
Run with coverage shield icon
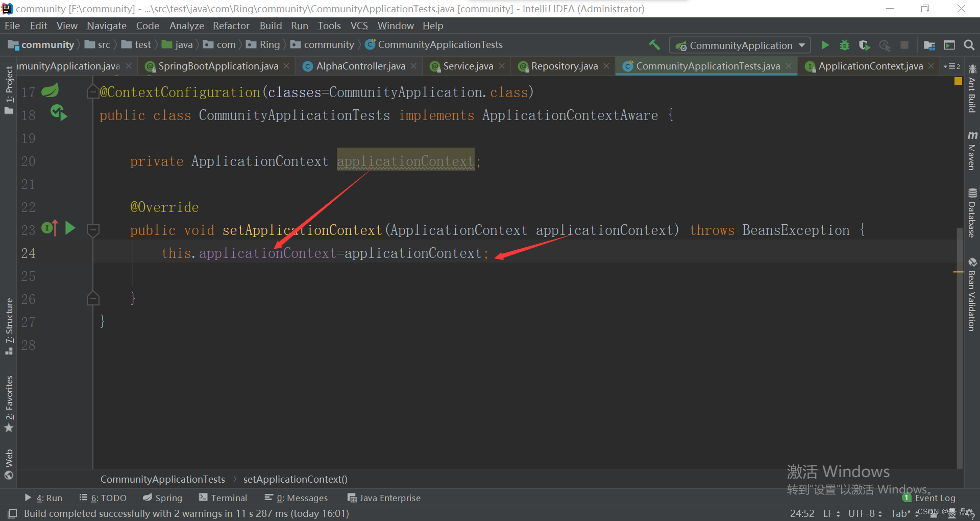tap(864, 45)
